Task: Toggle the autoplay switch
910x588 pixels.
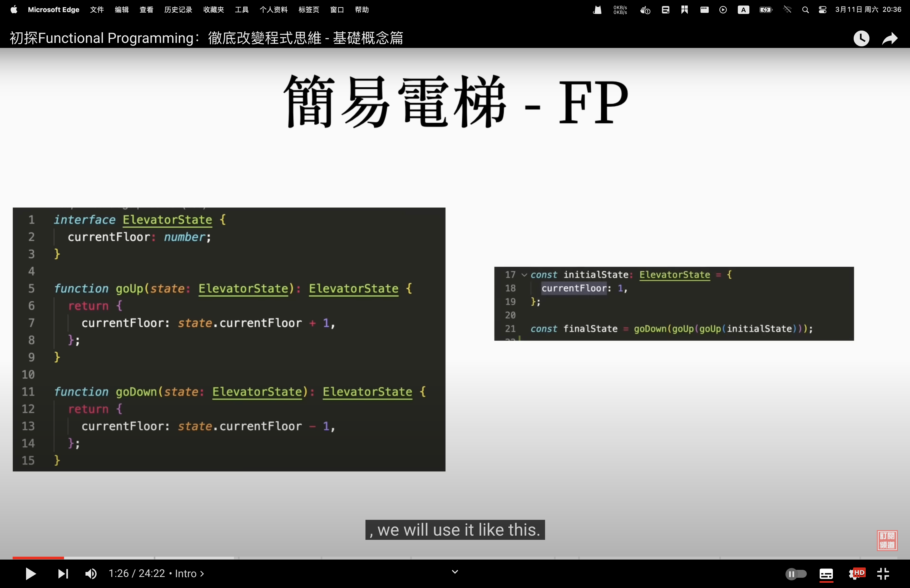Action: click(796, 574)
